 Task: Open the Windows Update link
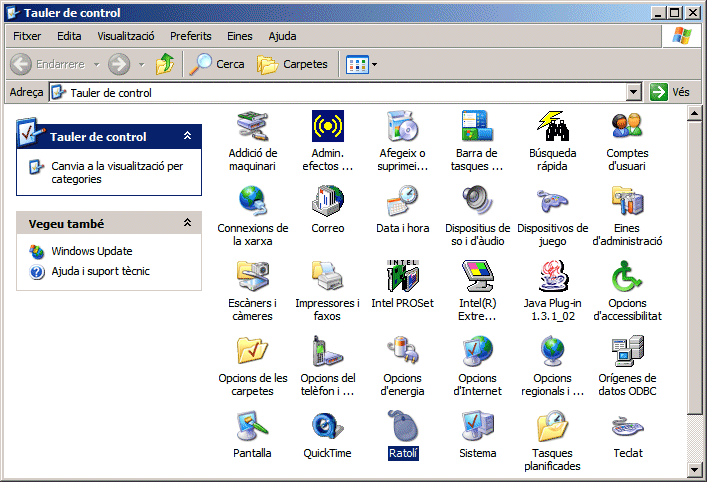point(92,251)
